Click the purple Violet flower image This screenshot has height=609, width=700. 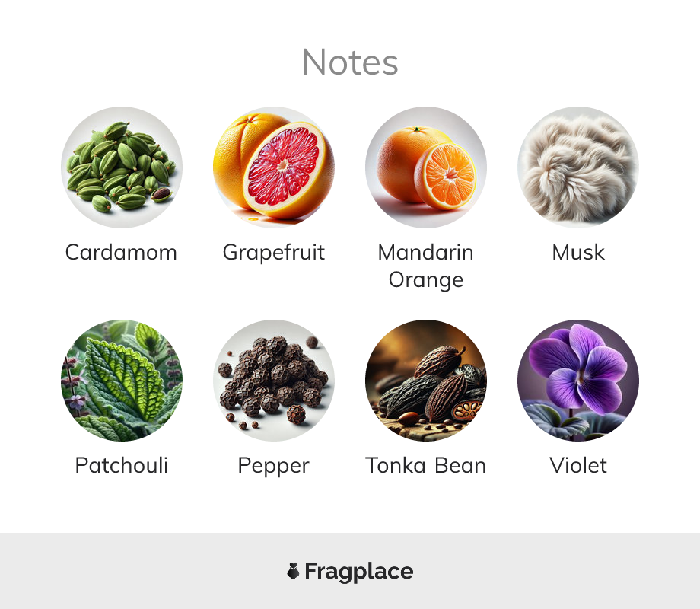(578, 380)
